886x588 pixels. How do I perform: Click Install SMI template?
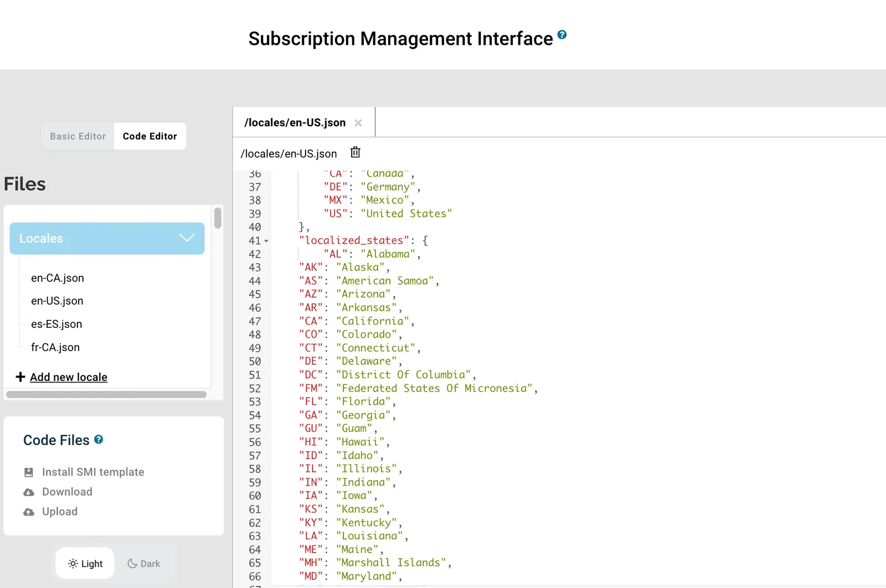[93, 472]
